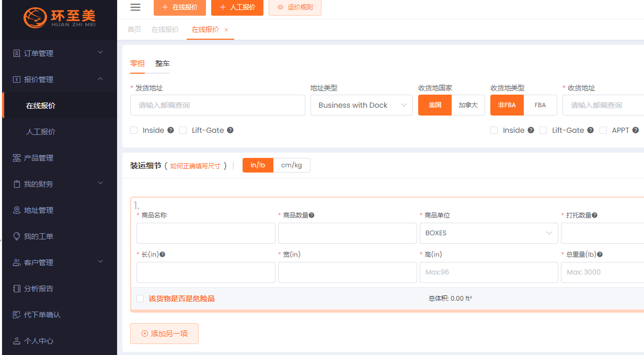Tick the destination Lift-Gate checkbox
Viewport: 644px width, 355px height.
click(543, 130)
